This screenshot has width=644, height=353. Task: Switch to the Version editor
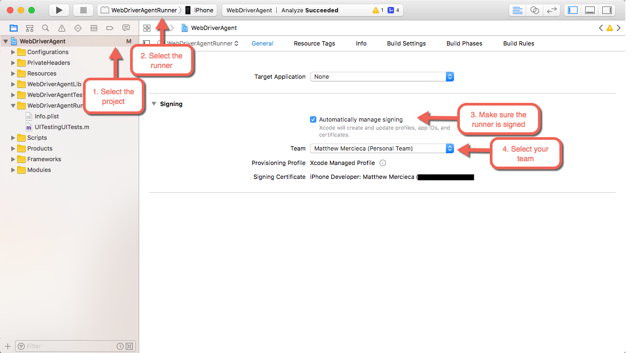click(x=551, y=10)
